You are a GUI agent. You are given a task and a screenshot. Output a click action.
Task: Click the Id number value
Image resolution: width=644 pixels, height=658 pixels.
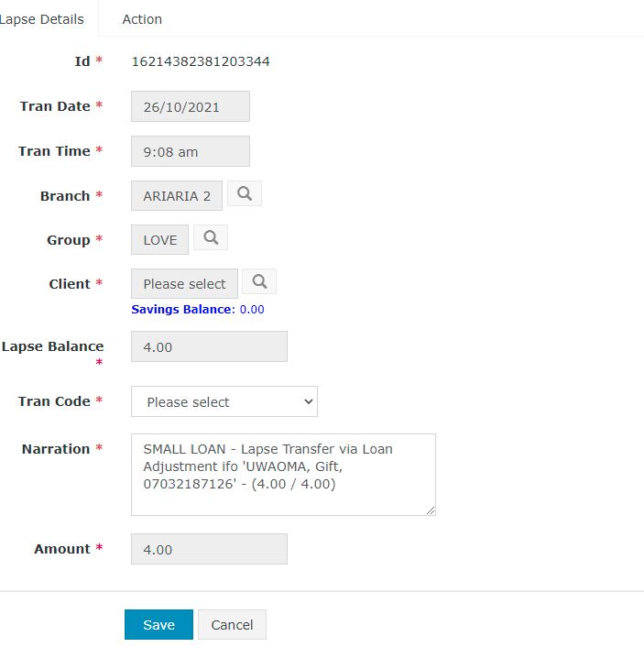pyautogui.click(x=201, y=61)
